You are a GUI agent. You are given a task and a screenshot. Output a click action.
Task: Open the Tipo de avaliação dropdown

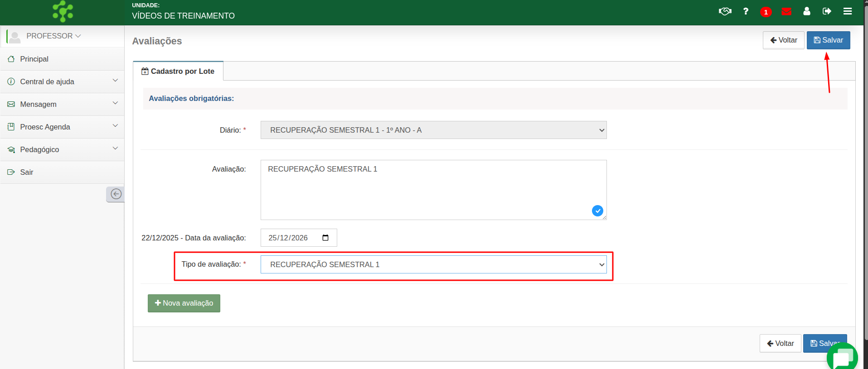click(433, 264)
